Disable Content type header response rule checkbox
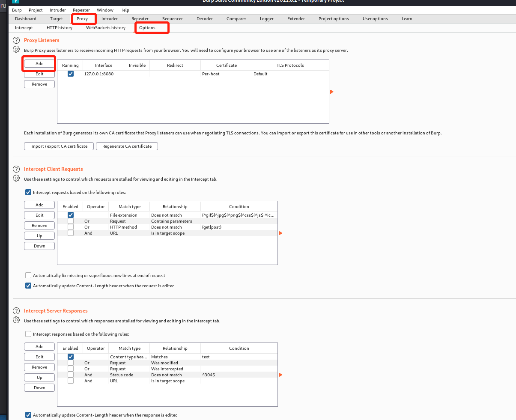 [71, 357]
